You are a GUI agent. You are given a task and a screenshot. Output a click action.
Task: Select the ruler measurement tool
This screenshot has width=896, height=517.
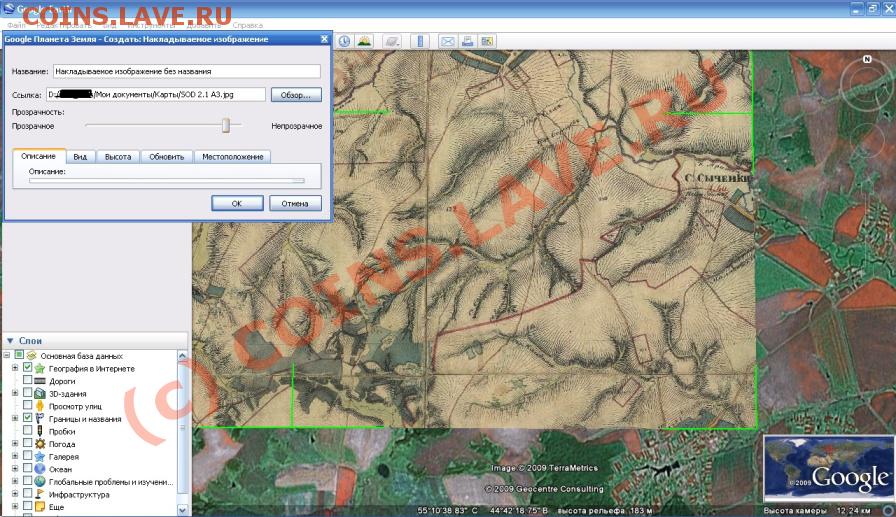[420, 41]
